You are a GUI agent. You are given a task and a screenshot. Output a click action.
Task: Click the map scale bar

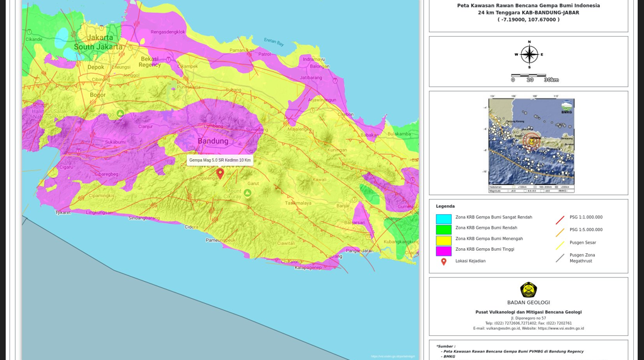(x=529, y=76)
